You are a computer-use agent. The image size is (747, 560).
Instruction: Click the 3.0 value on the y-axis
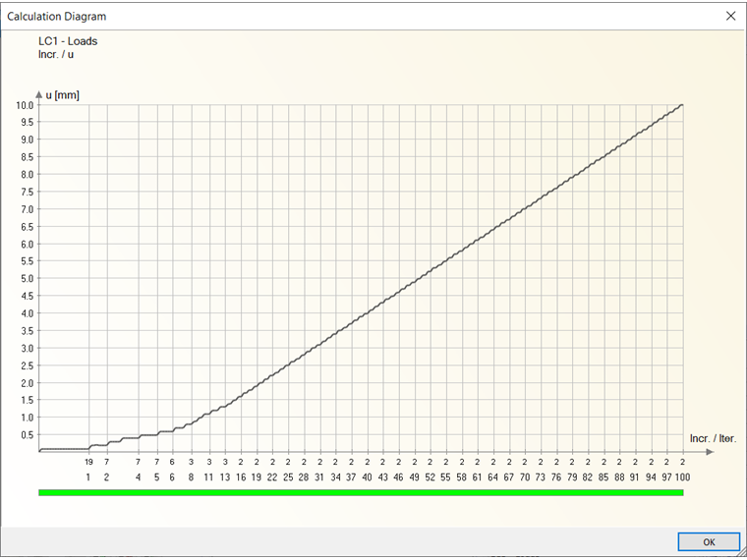click(x=28, y=348)
